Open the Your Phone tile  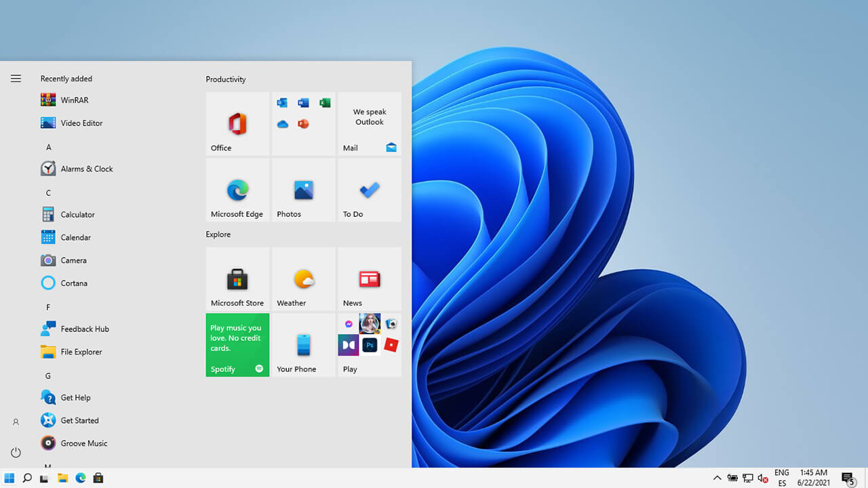coord(304,345)
